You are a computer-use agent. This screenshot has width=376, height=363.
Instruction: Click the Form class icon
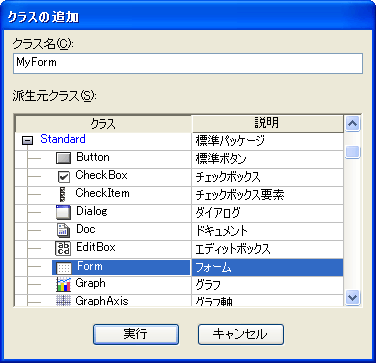click(x=63, y=267)
